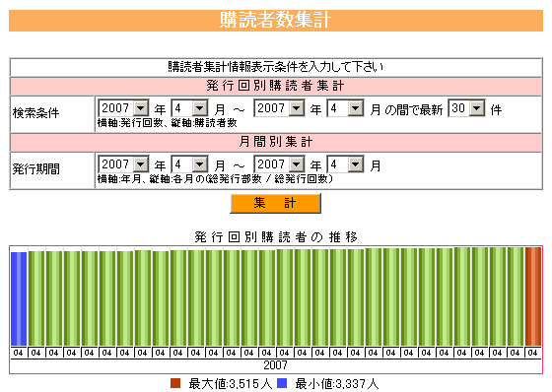Click the blue 最小値 legend swatch
This screenshot has height=392, width=552.
click(282, 383)
